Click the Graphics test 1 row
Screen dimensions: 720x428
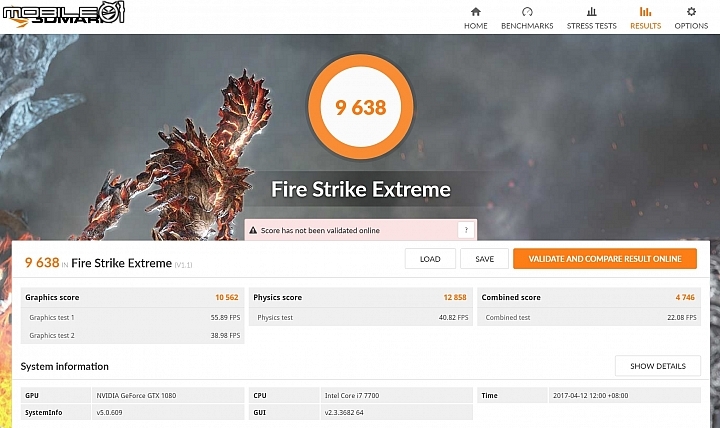[x=133, y=317]
